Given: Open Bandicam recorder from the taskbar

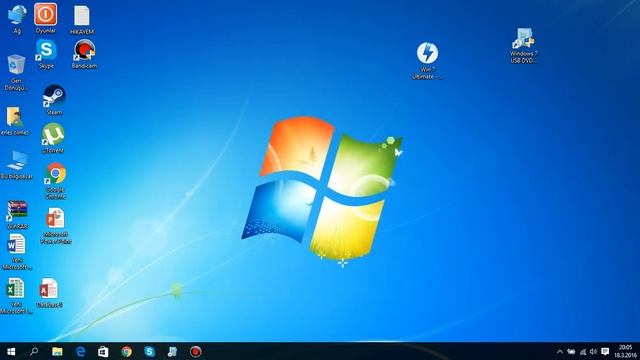Looking at the screenshot, I should point(196,351).
